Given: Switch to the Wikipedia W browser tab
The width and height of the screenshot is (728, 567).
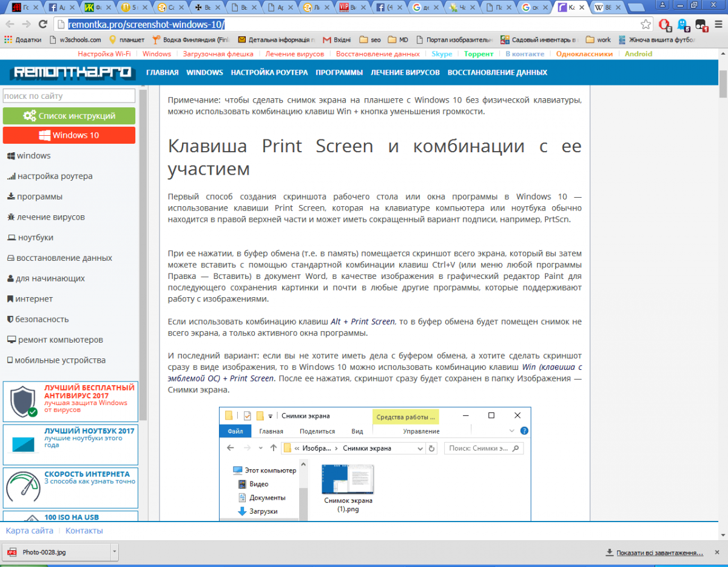Looking at the screenshot, I should coord(607,8).
